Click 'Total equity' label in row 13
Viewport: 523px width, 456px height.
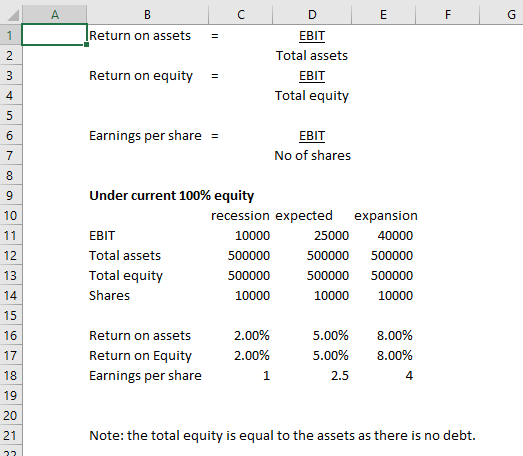(x=126, y=276)
